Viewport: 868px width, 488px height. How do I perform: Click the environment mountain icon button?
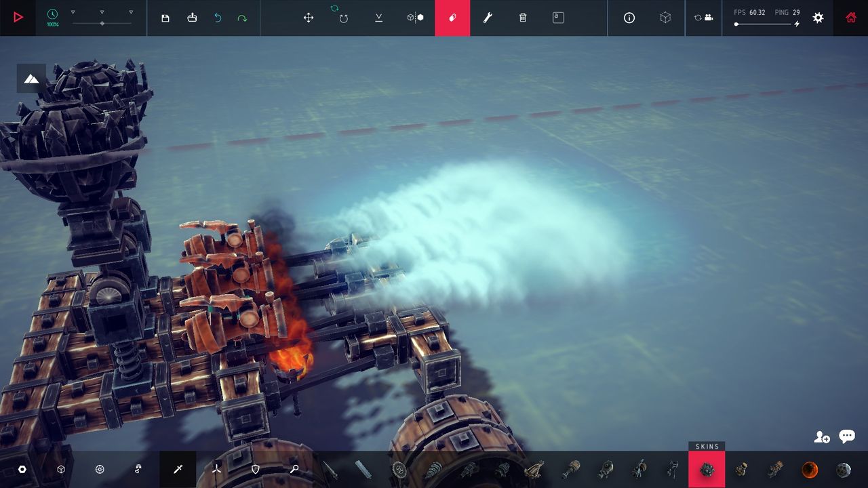coord(31,79)
